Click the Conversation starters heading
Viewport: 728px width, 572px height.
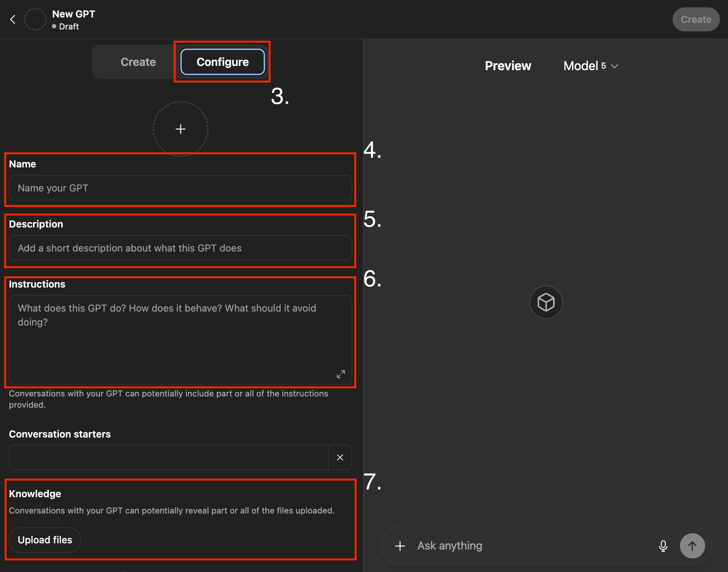[60, 434]
